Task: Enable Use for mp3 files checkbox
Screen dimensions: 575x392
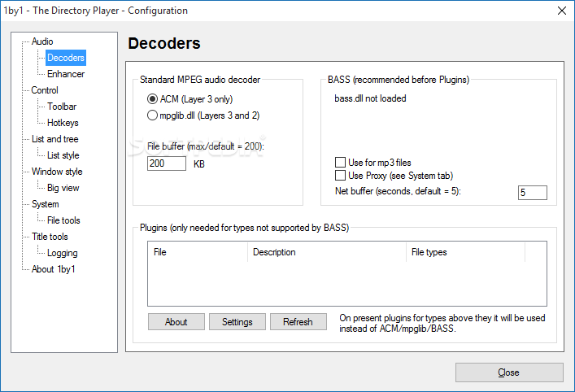Action: click(x=373, y=163)
